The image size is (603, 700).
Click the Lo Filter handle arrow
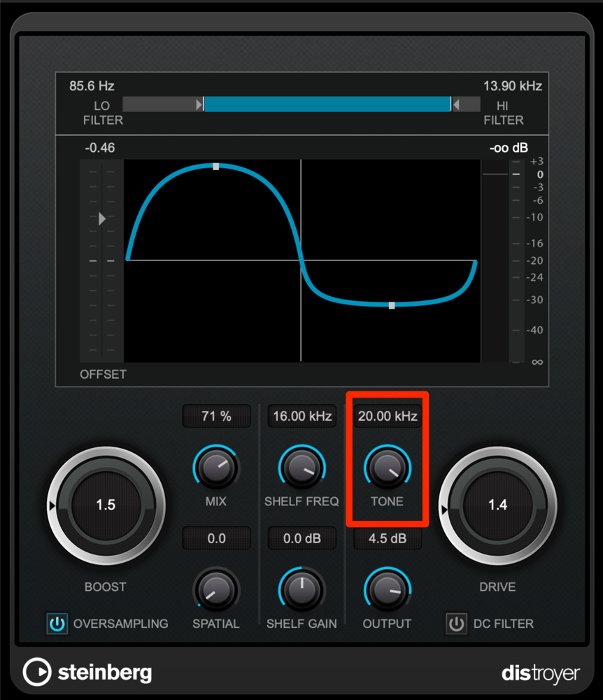(199, 104)
